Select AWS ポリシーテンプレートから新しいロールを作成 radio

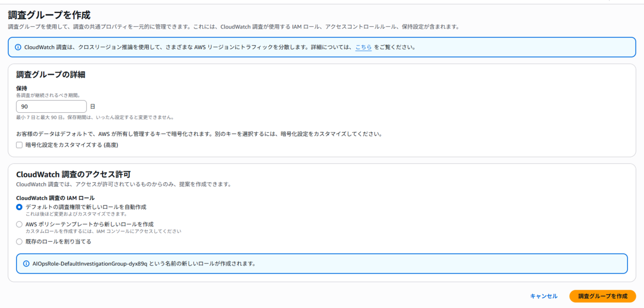[19, 224]
